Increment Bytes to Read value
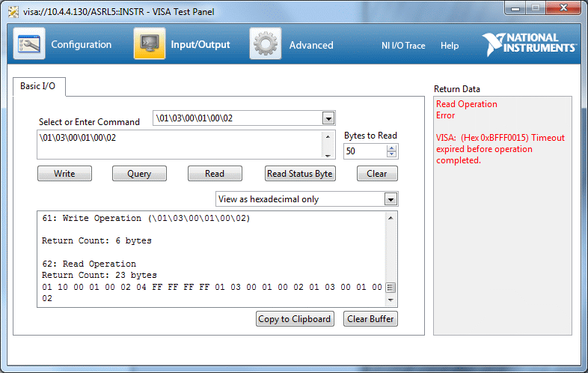Image resolution: width=588 pixels, height=373 pixels. 391,148
